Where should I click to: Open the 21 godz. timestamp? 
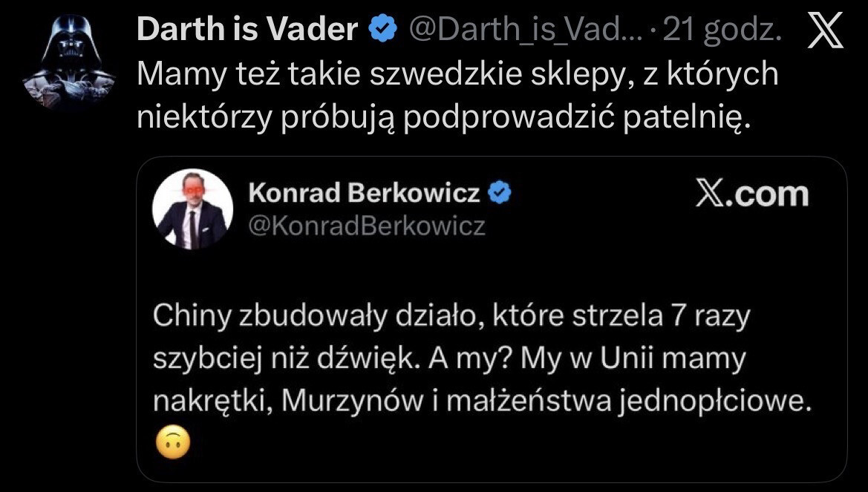(722, 30)
